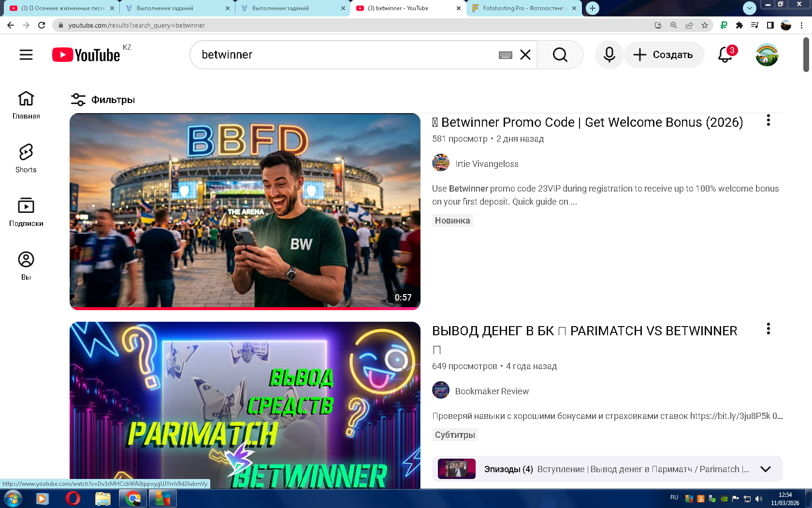Open the Bookmaker Review channel name

click(492, 391)
